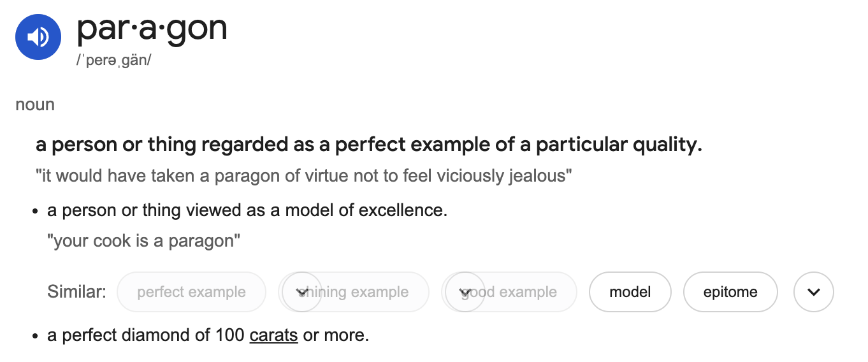The height and width of the screenshot is (362, 868).
Task: Click the example 'your cook is a paragon'
Action: 144,242
